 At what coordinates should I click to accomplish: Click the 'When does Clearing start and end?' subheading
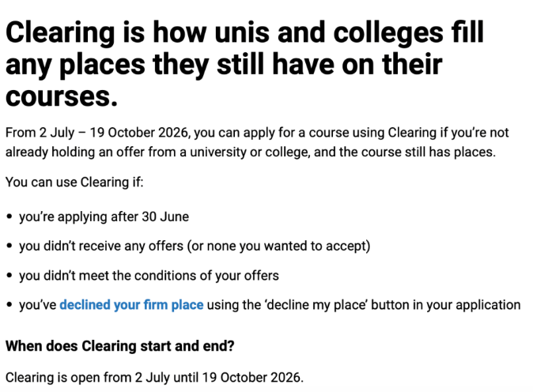coord(120,346)
